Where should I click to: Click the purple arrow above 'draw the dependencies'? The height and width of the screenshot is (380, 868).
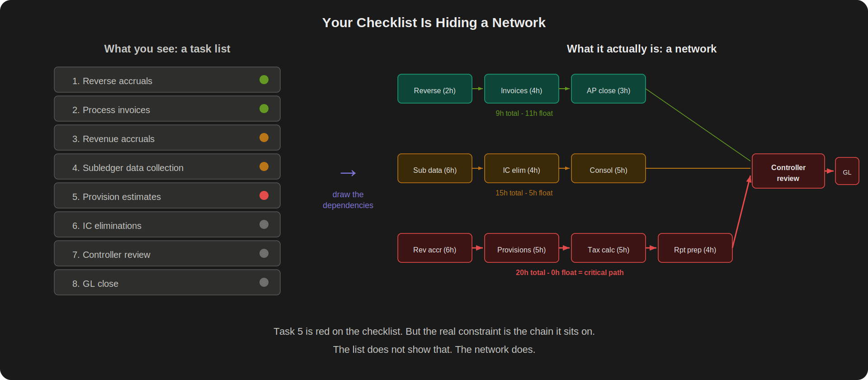(348, 173)
